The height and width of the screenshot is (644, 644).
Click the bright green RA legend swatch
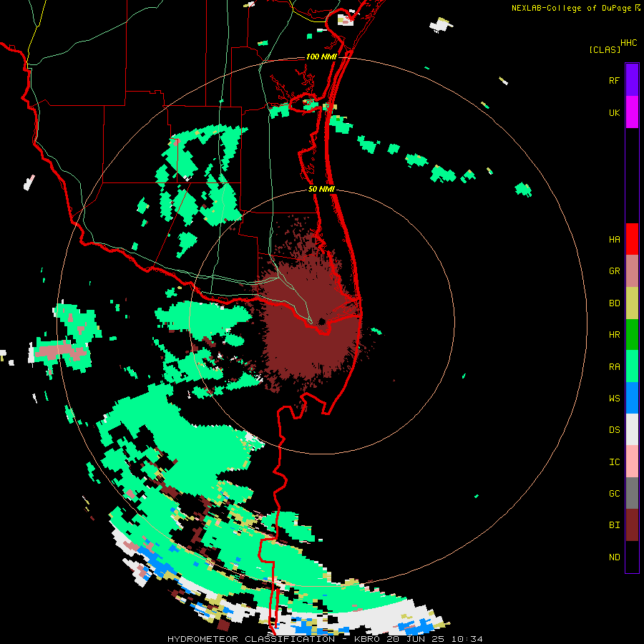coord(632,366)
